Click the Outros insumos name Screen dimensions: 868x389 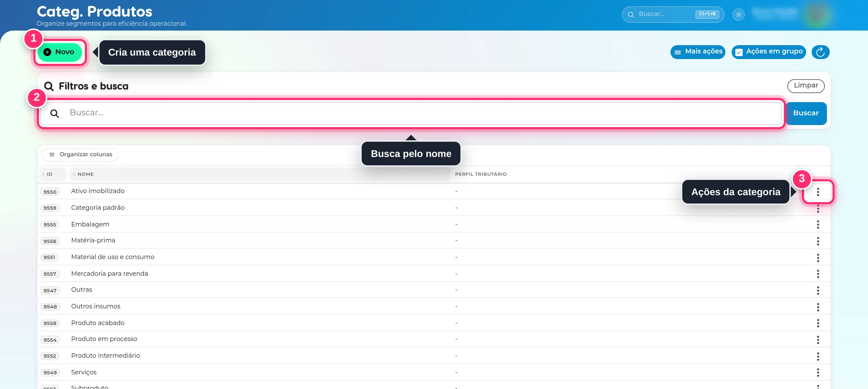(x=96, y=306)
